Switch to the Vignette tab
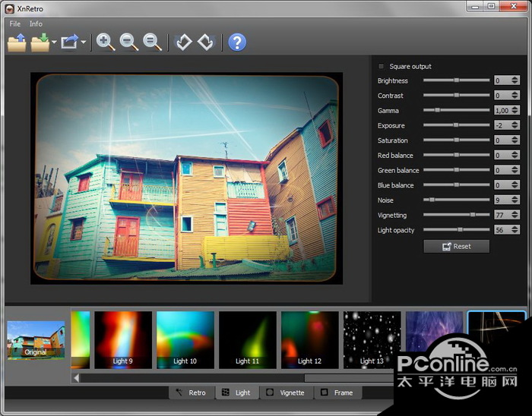532x416 pixels. click(x=286, y=392)
